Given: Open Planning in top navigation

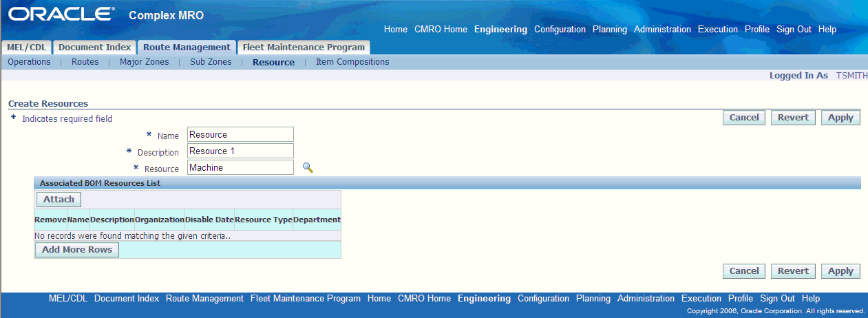Looking at the screenshot, I should [610, 30].
